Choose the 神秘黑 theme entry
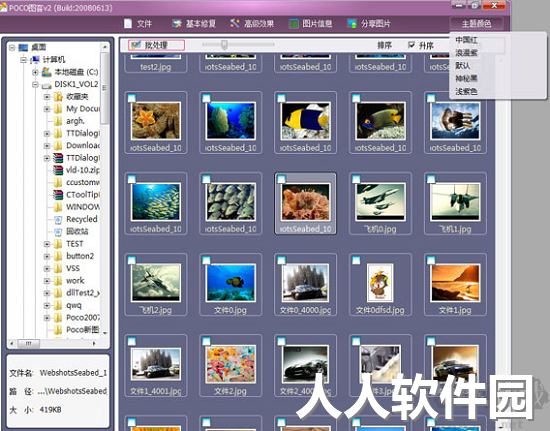 [466, 79]
